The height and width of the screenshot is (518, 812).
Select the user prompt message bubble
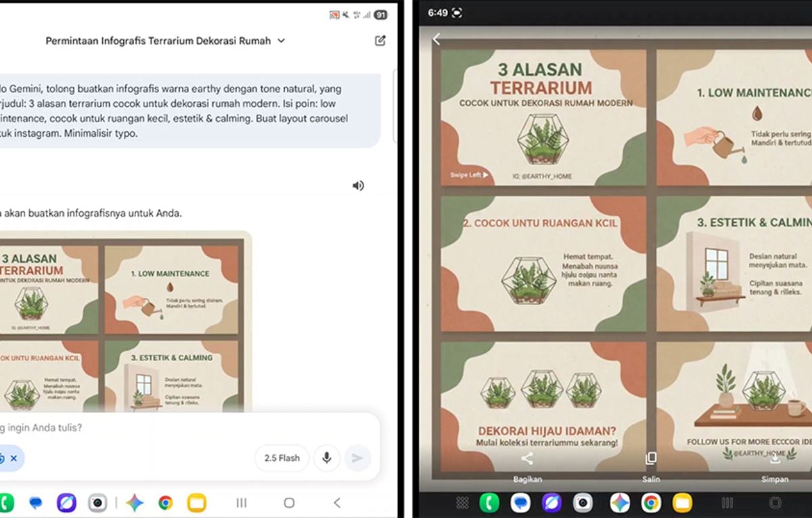pos(190,111)
